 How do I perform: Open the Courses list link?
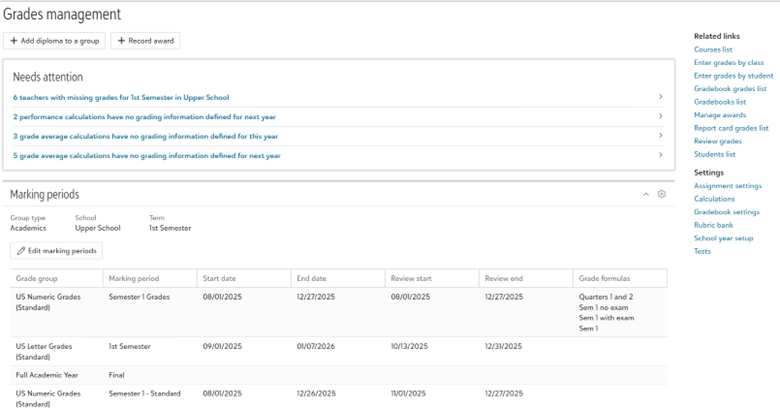pos(713,49)
